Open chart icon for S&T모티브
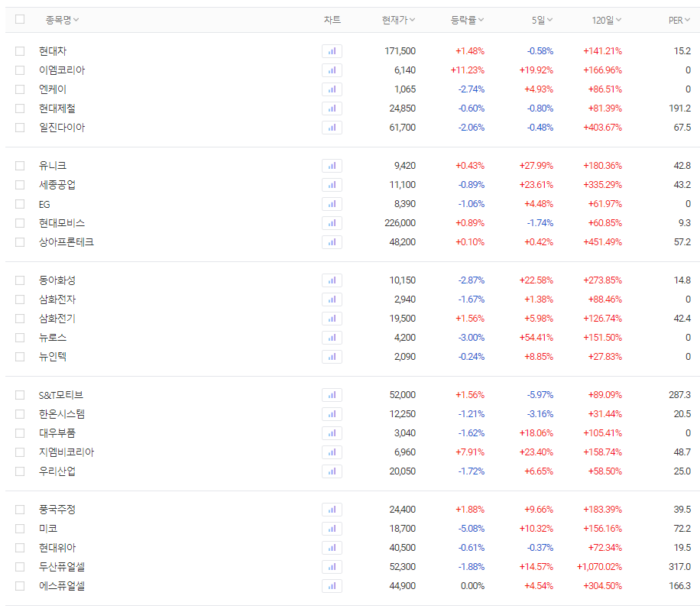 tap(332, 395)
